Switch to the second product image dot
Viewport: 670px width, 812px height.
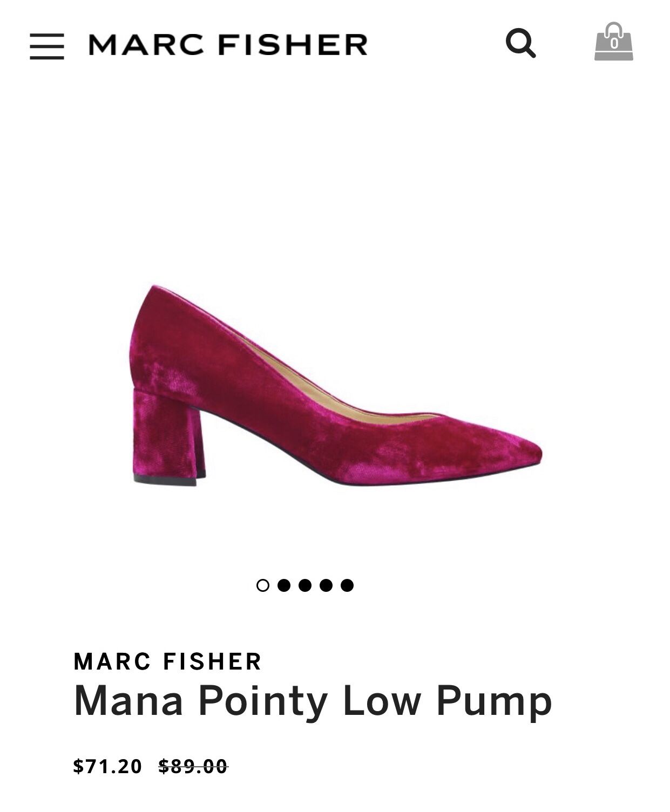284,585
